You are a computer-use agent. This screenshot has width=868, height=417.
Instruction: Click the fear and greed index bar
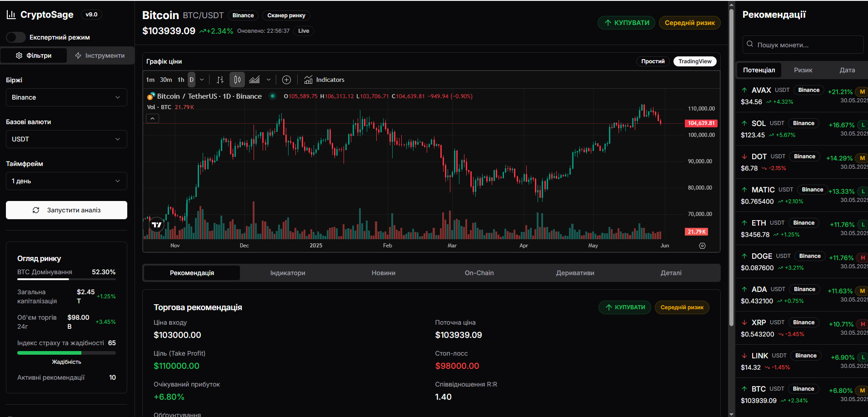click(x=66, y=353)
